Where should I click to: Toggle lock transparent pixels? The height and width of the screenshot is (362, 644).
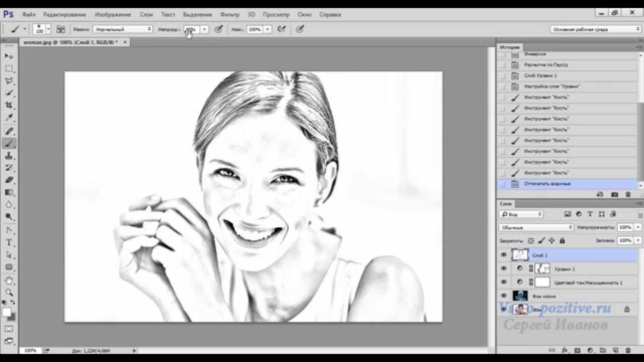tap(531, 241)
